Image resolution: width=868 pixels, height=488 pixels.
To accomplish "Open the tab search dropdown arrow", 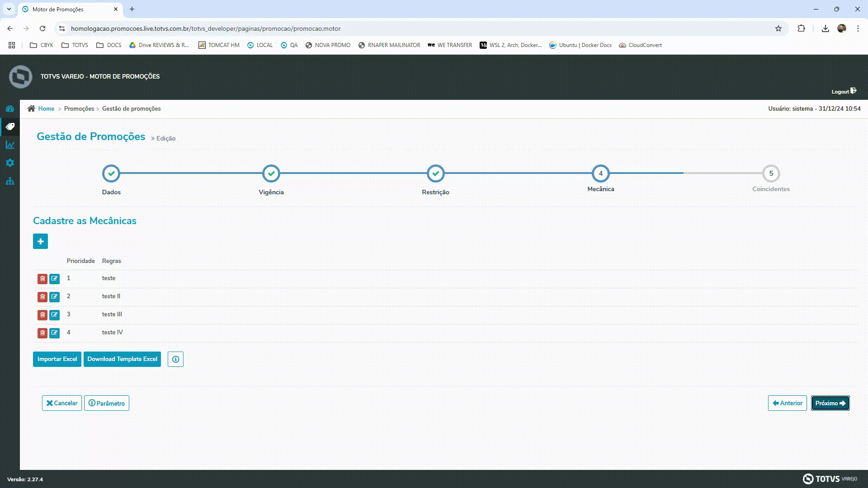I will [x=9, y=9].
